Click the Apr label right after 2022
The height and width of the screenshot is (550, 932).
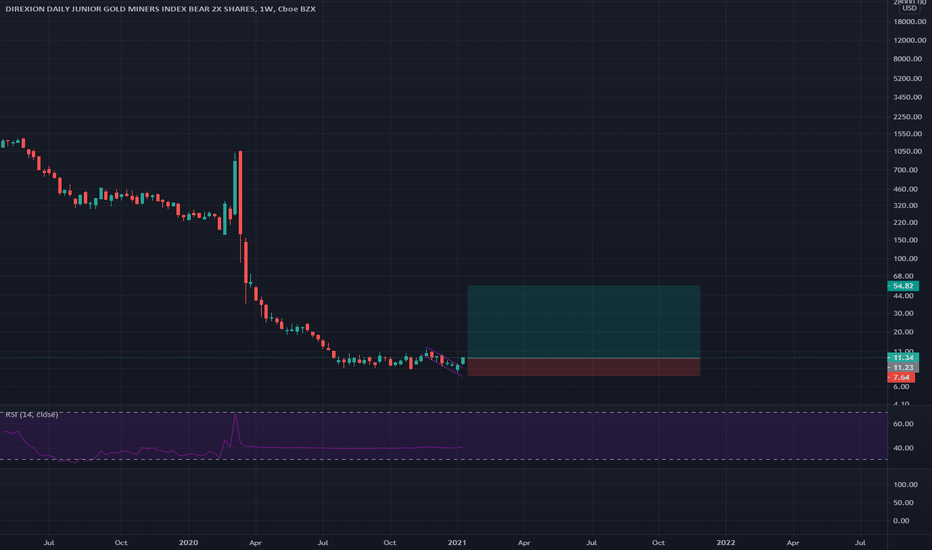click(793, 542)
